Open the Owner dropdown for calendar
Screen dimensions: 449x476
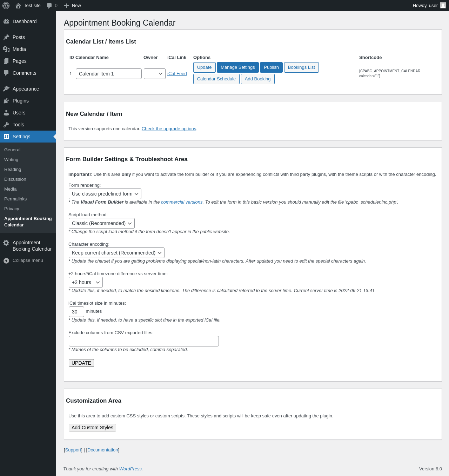coord(155,74)
